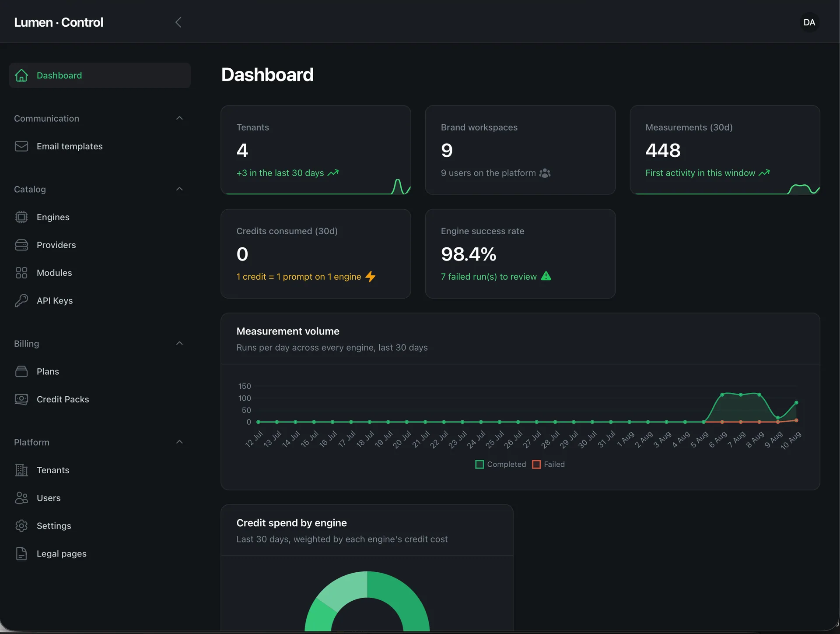Click the warning triangle beside failed runs

click(546, 276)
